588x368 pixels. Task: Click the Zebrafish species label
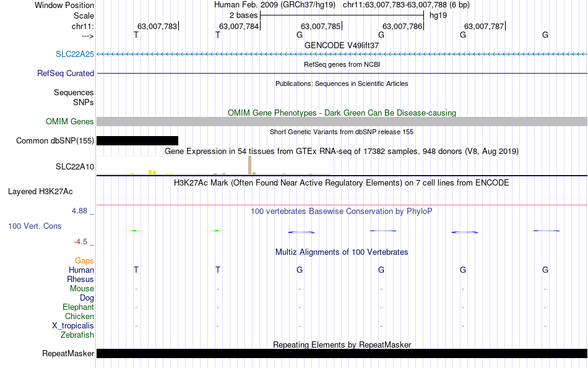tap(77, 335)
